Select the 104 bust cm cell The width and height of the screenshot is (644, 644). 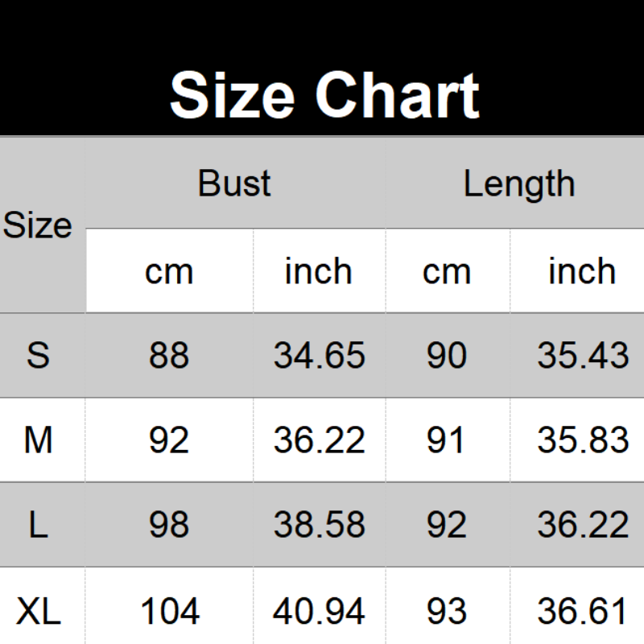coord(169,612)
